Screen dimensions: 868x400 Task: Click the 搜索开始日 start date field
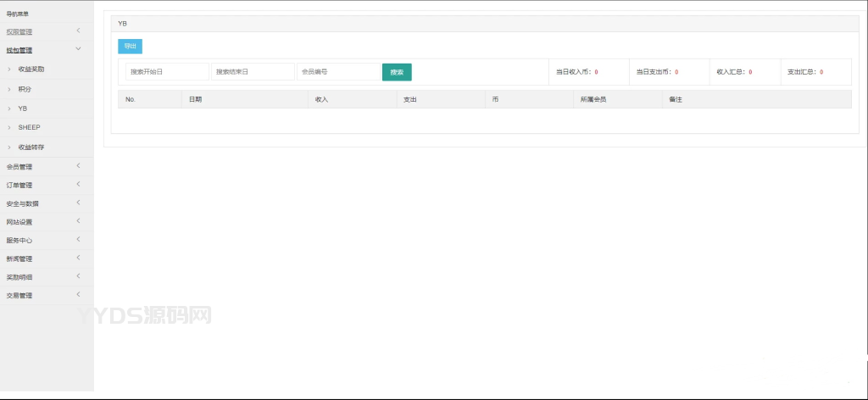[167, 72]
